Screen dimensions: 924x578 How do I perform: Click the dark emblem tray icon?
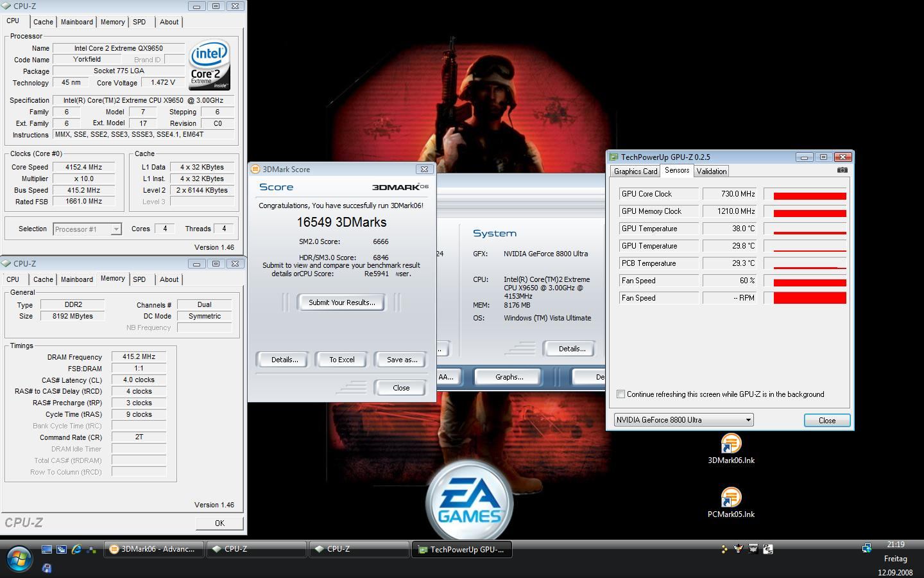(753, 549)
